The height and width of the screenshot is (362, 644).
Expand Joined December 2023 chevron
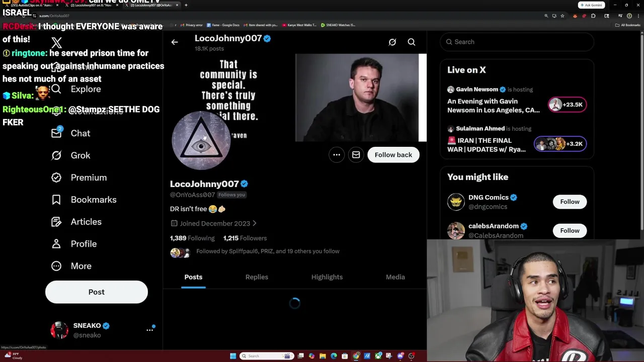[x=254, y=223]
